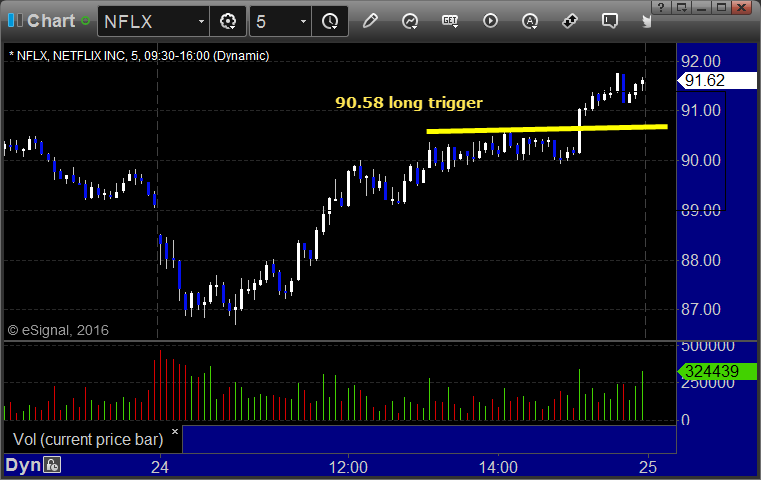761x480 pixels.
Task: Select the yellow trigger trend line
Action: coord(547,129)
